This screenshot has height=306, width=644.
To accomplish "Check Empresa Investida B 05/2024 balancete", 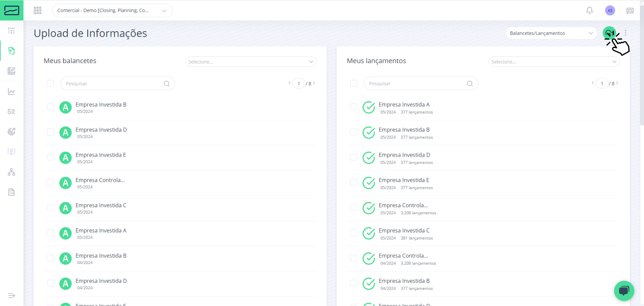I will [50, 107].
